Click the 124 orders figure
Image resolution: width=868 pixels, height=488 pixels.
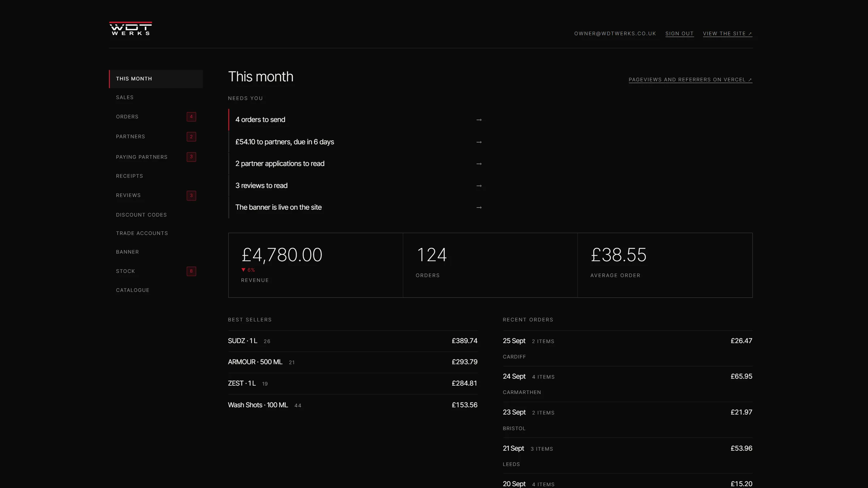[x=431, y=255]
